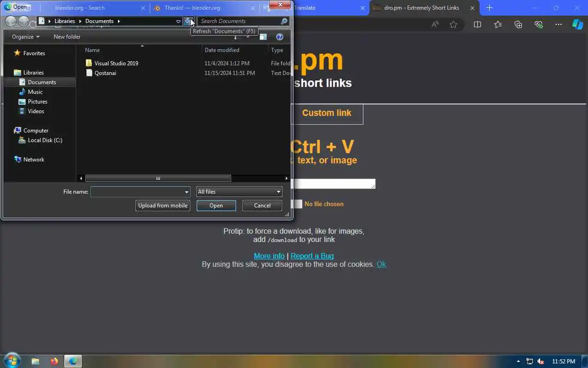Show hidden system tray icons
Viewport: 588px width, 368px height.
518,361
